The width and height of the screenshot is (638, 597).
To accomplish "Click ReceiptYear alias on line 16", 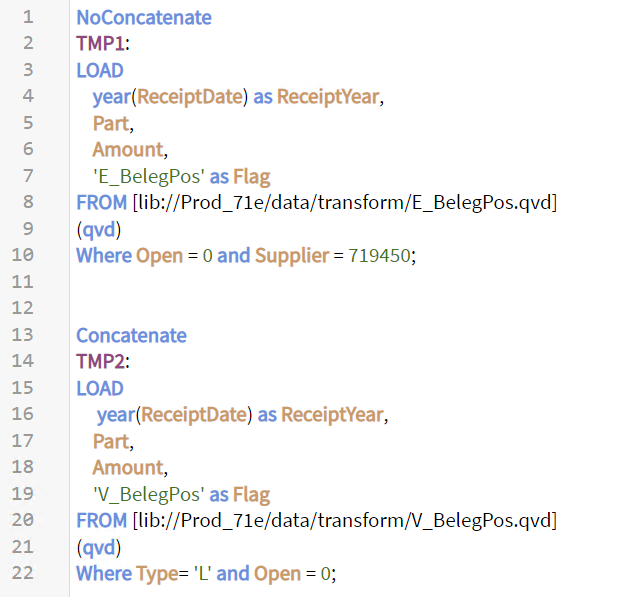I will pos(332,415).
